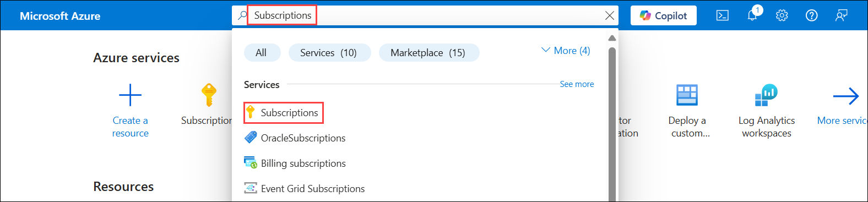Viewport: 868px width, 202px height.
Task: Open Billing subscriptions result
Action: (x=295, y=163)
